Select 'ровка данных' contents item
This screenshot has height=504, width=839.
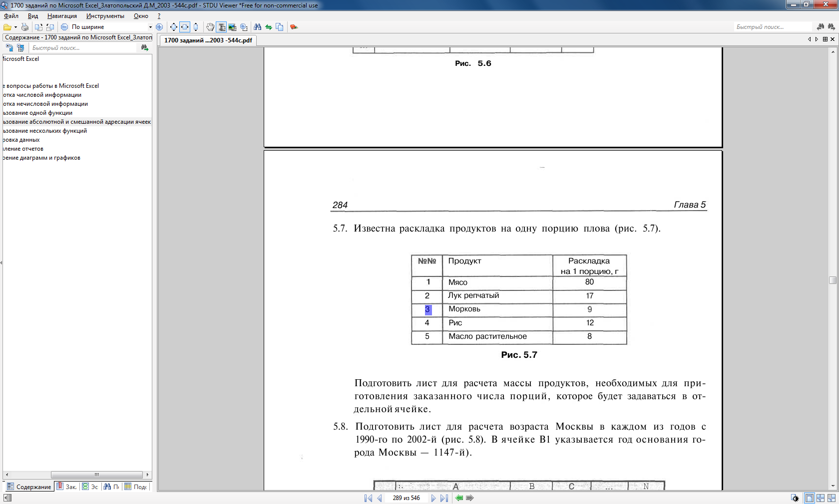coord(21,140)
